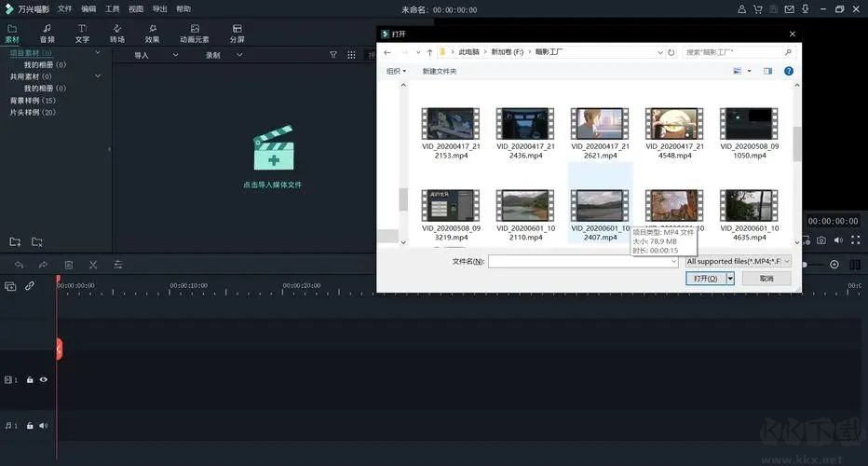Click the snapshot camera icon under the preview
Image resolution: width=868 pixels, height=466 pixels.
821,240
